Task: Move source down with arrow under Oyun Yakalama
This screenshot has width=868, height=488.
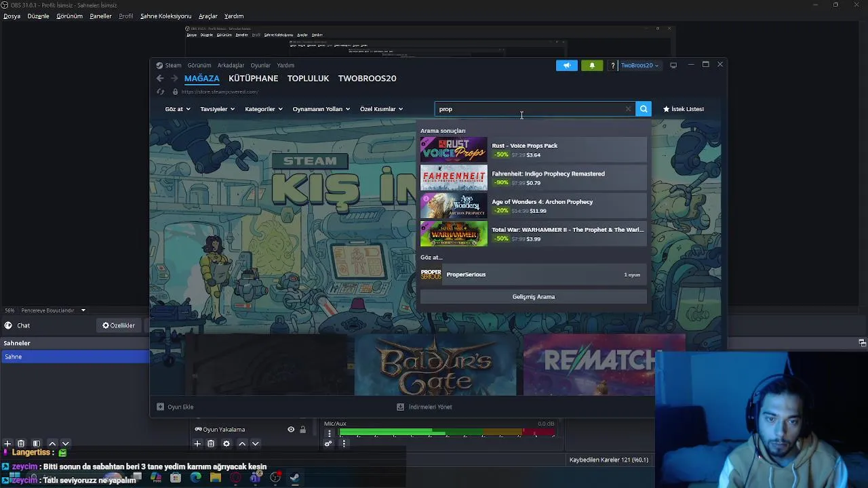Action: 256,444
